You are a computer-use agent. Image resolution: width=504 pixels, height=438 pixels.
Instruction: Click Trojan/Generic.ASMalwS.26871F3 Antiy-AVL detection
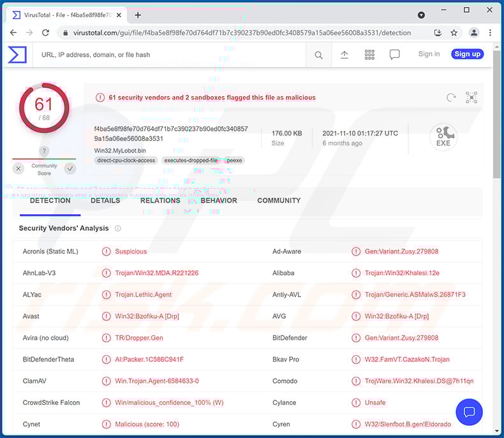415,295
